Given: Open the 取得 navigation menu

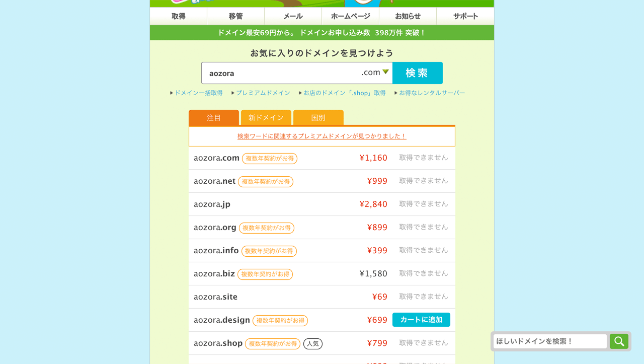Looking at the screenshot, I should coord(179,16).
